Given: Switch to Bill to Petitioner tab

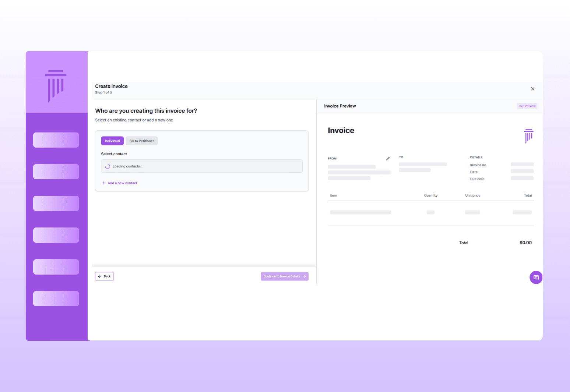Looking at the screenshot, I should pyautogui.click(x=142, y=141).
